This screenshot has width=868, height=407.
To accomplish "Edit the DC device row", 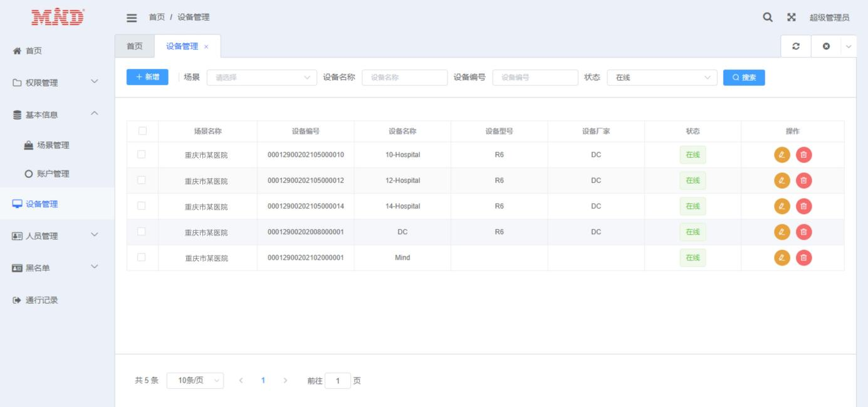I will [x=782, y=232].
